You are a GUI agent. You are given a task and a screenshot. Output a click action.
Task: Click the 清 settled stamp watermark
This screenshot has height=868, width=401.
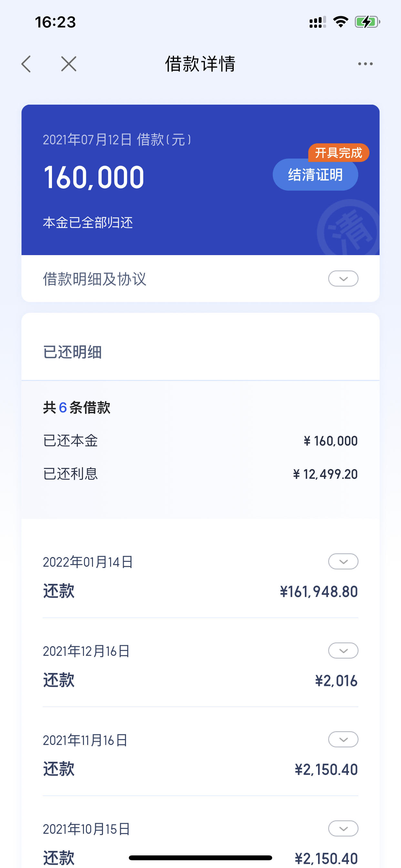349,228
